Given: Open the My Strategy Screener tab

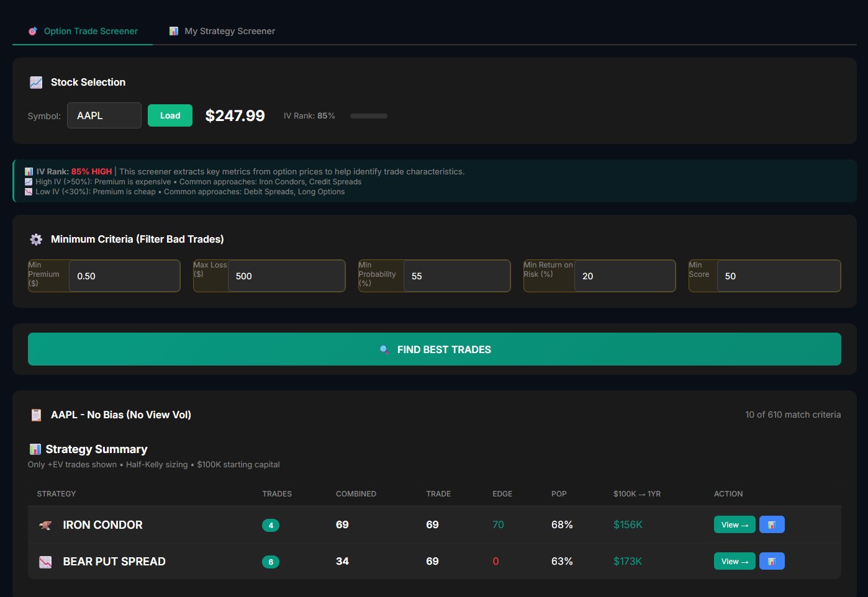Looking at the screenshot, I should 222,31.
